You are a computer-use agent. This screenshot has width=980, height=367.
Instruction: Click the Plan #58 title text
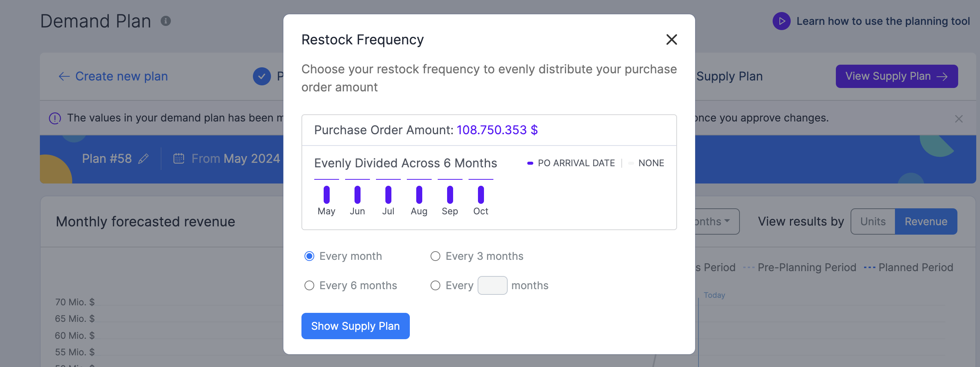pos(107,158)
